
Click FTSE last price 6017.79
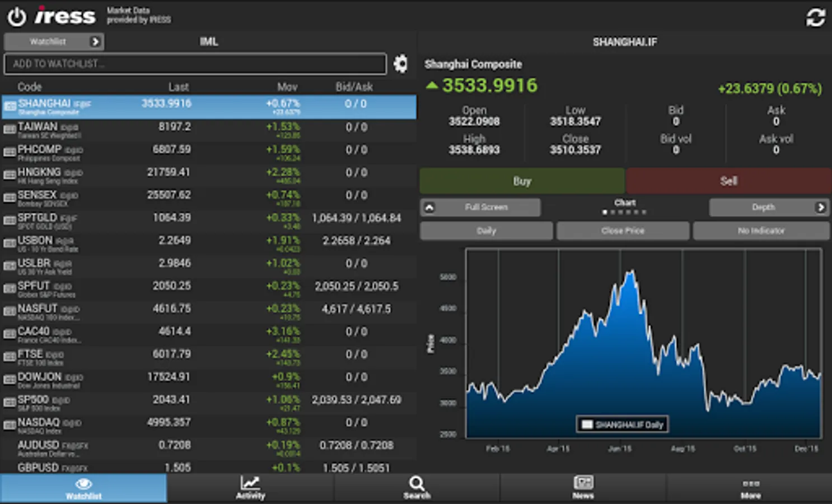pyautogui.click(x=172, y=354)
